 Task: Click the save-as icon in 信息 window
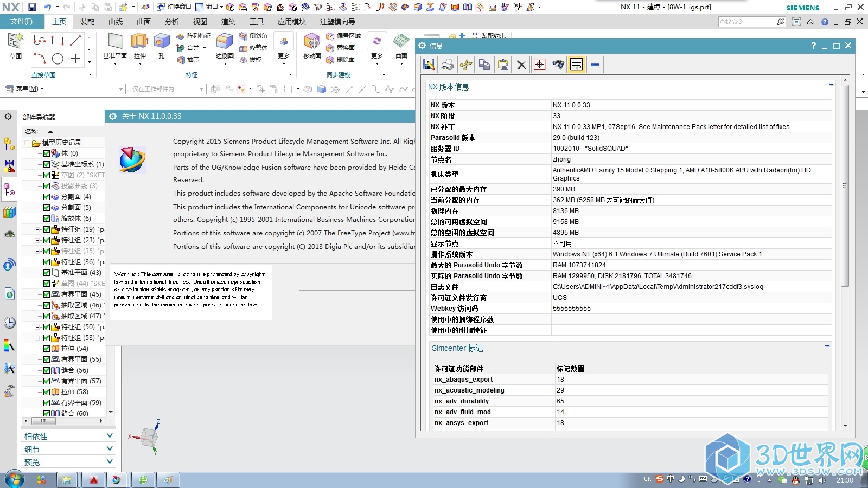point(429,65)
